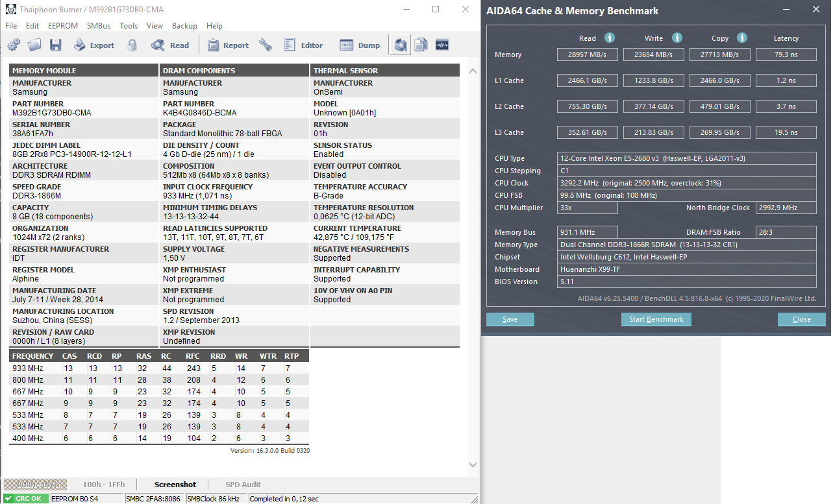This screenshot has height=504, width=833.
Task: Click the CPU Type field in AIDA64
Action: click(687, 158)
